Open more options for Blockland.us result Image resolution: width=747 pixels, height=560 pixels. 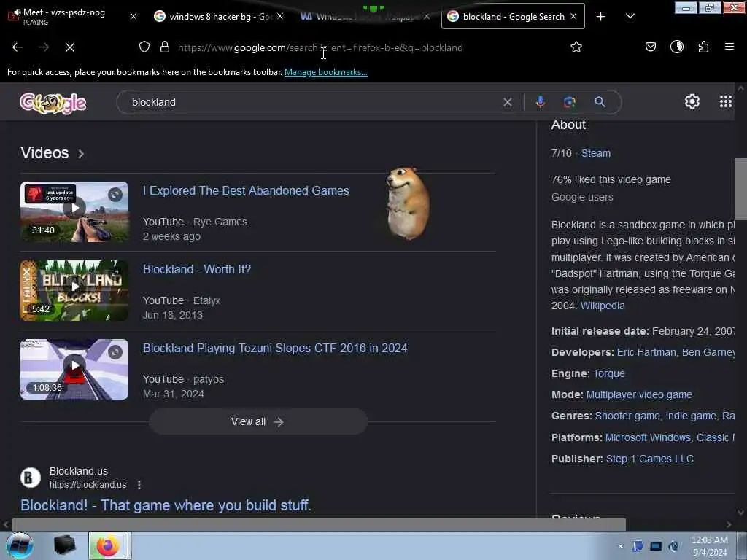(x=139, y=485)
